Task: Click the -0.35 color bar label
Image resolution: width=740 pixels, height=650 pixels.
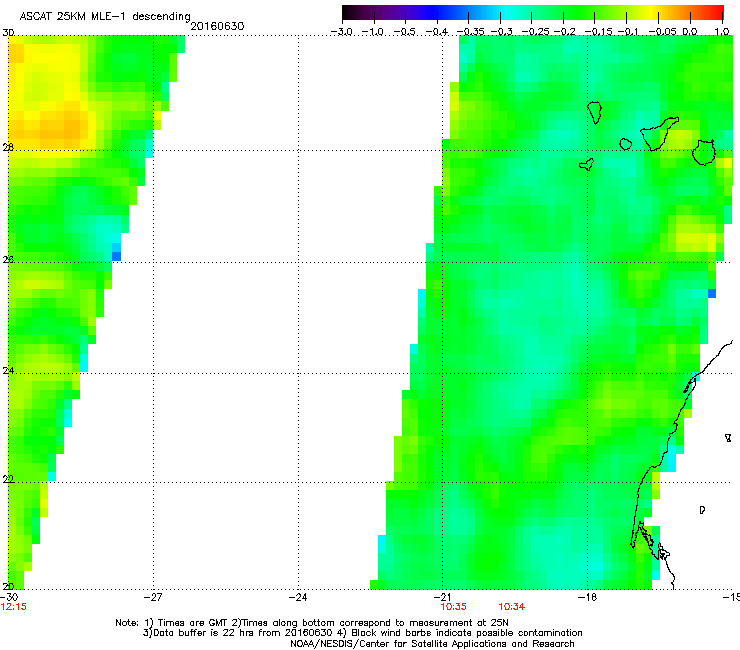Action: click(x=470, y=32)
